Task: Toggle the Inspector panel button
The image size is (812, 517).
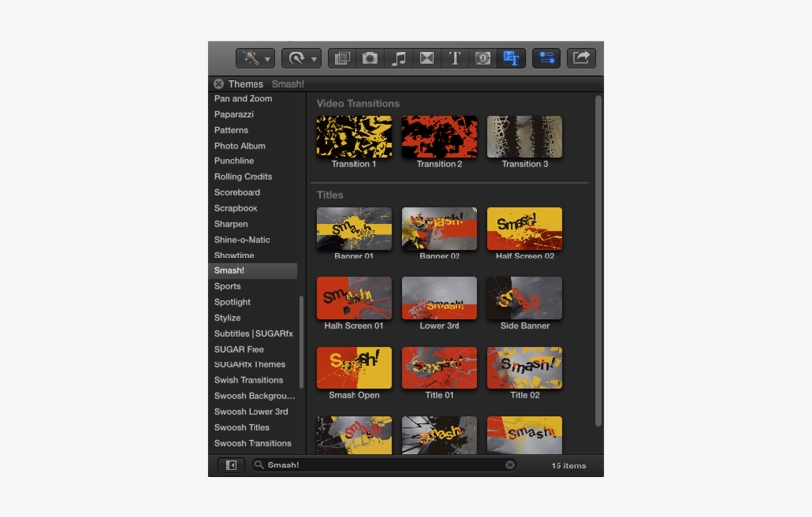Action: click(x=547, y=58)
